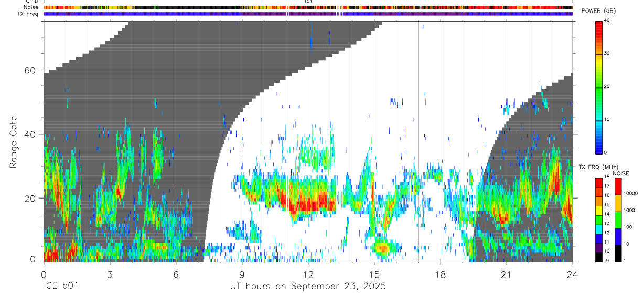Click the 24 tick on the UT hours axis
This screenshot has width=644, height=297.
coord(572,274)
